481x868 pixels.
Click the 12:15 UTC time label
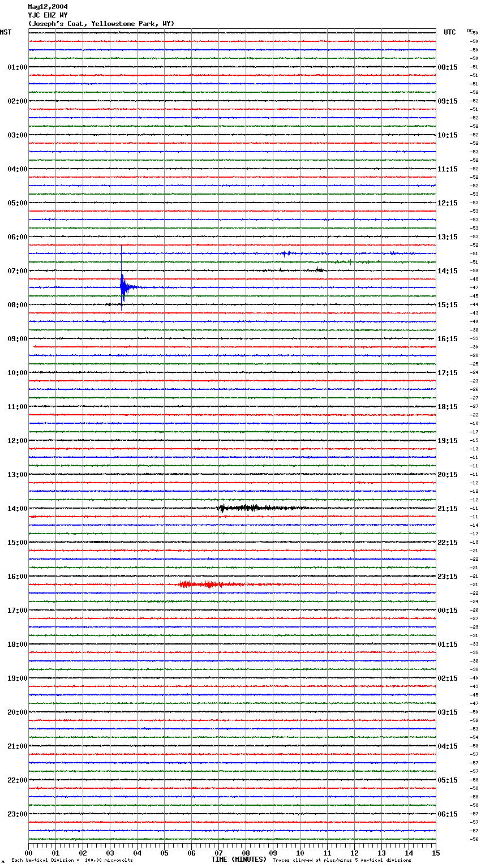tap(448, 203)
